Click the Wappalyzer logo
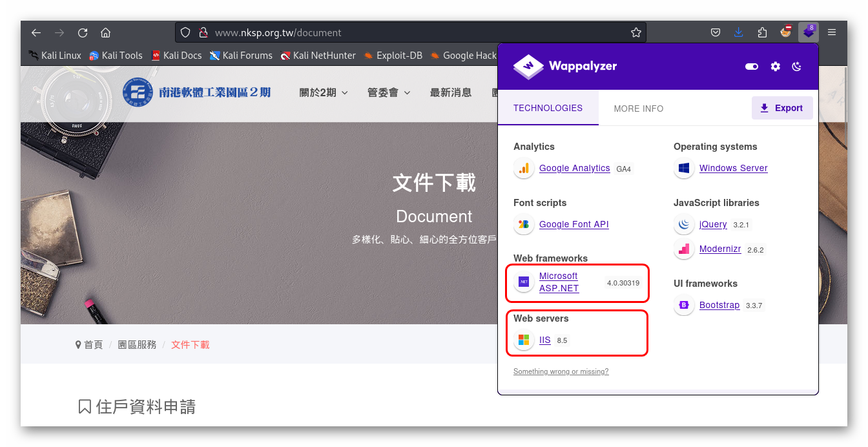 coord(565,66)
